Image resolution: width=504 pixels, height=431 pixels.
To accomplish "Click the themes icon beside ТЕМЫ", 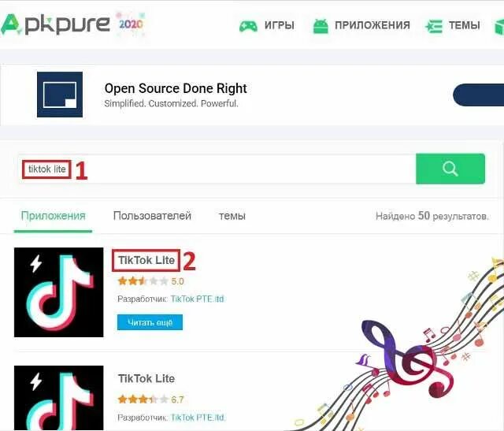I will [x=434, y=26].
